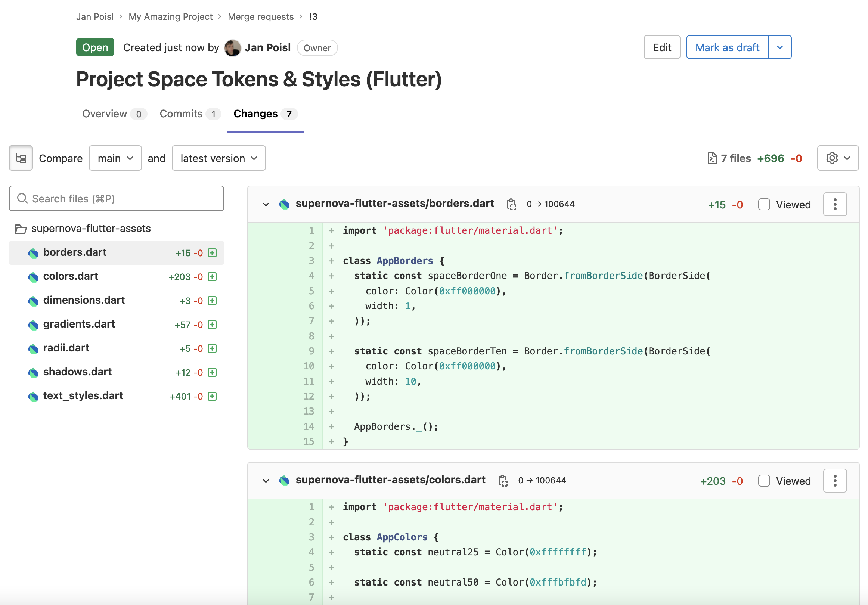Screen dimensions: 868x605
Task: Click the supernova-flutter-assets folder icon
Action: click(x=21, y=229)
